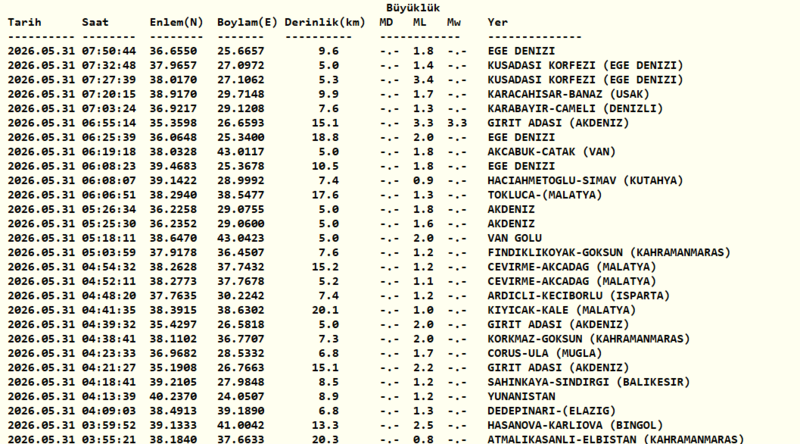Select 'KIYICAK-KALE (MALATYA)' location
Image resolution: width=800 pixels, height=444 pixels.
pyautogui.click(x=562, y=310)
